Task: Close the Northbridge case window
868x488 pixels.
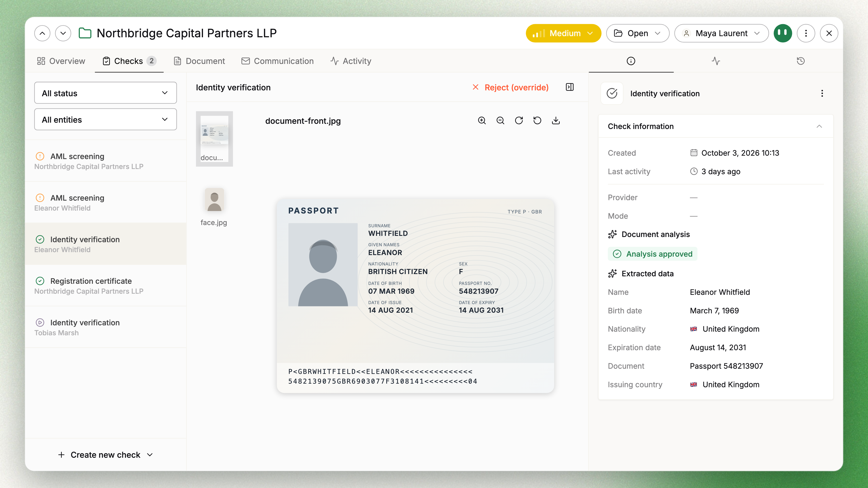Action: click(829, 33)
